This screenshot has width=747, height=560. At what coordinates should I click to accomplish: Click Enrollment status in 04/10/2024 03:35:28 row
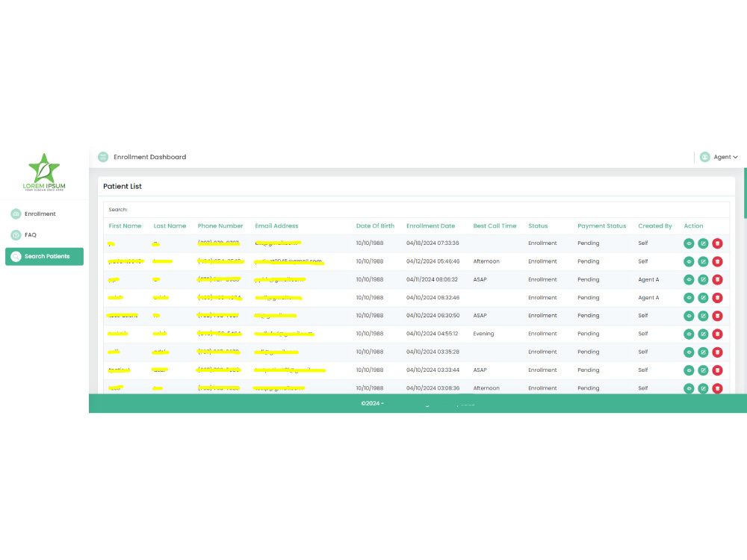[542, 352]
